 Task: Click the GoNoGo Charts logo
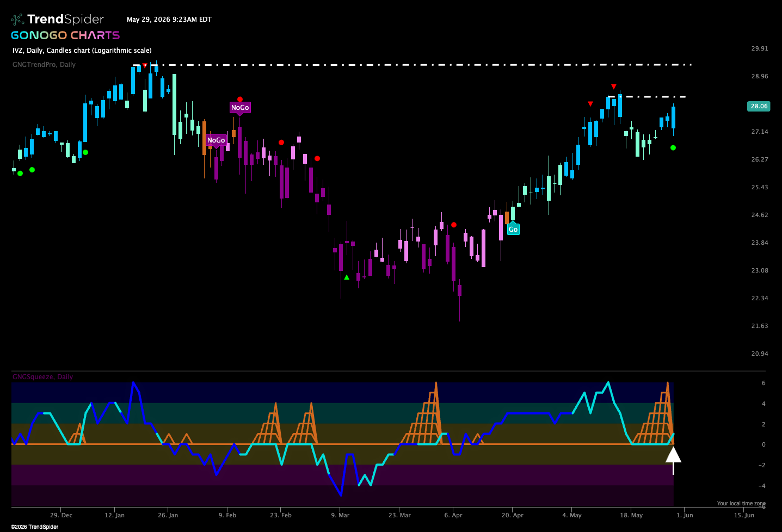pos(65,35)
